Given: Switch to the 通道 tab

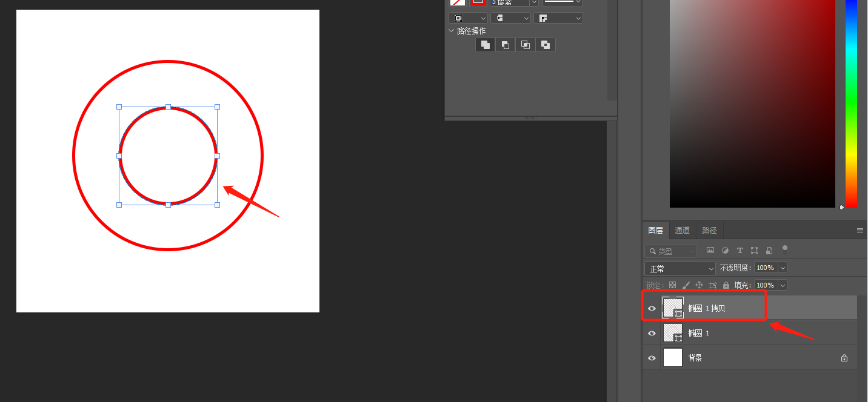Looking at the screenshot, I should coord(682,231).
